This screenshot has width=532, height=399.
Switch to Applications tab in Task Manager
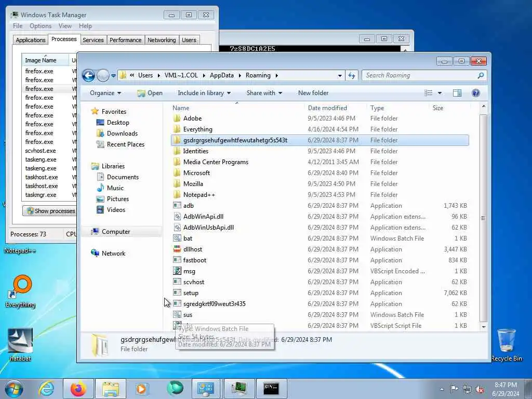[31, 40]
